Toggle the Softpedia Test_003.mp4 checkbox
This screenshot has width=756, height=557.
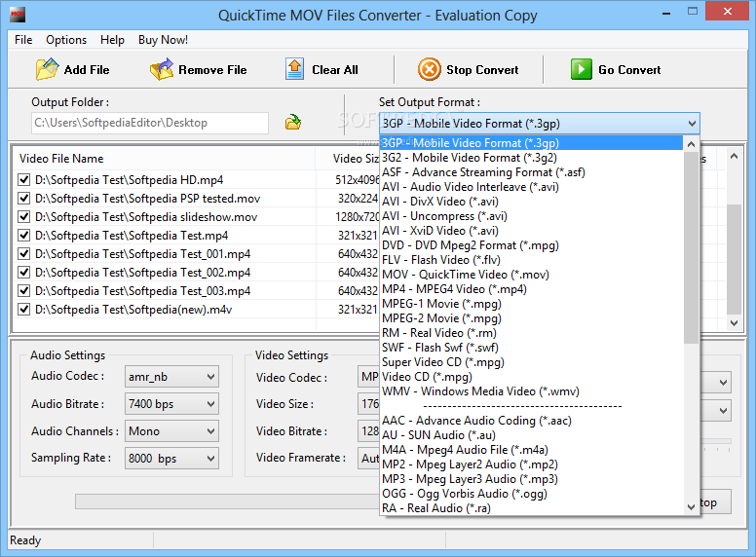tap(23, 290)
